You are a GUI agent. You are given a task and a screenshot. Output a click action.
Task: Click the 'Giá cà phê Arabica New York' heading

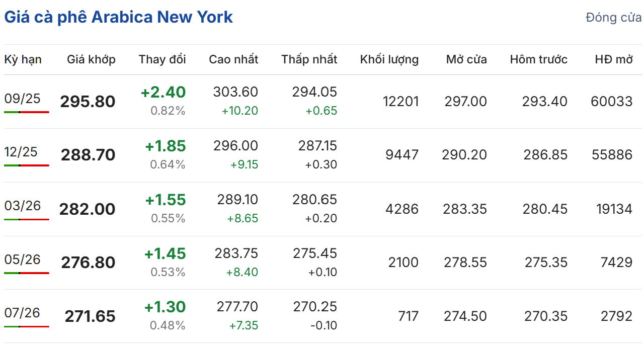pos(119,17)
